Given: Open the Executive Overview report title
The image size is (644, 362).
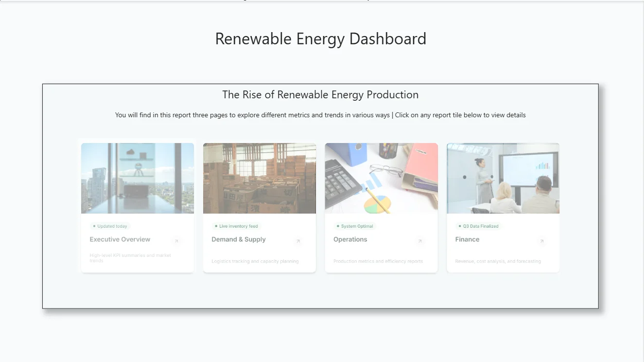Looking at the screenshot, I should (x=120, y=239).
